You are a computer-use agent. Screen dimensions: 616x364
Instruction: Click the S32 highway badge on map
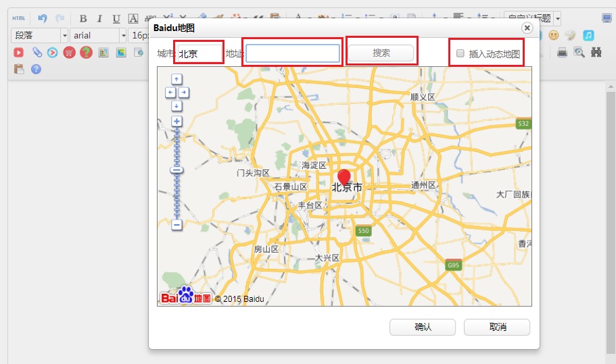(523, 124)
